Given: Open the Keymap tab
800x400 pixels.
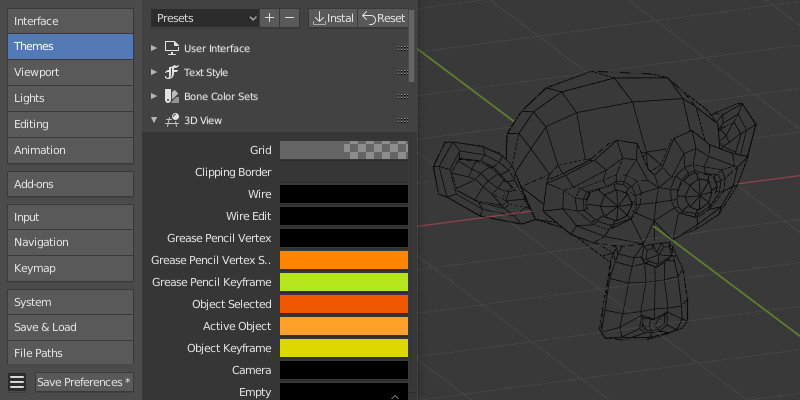Looking at the screenshot, I should click(70, 268).
